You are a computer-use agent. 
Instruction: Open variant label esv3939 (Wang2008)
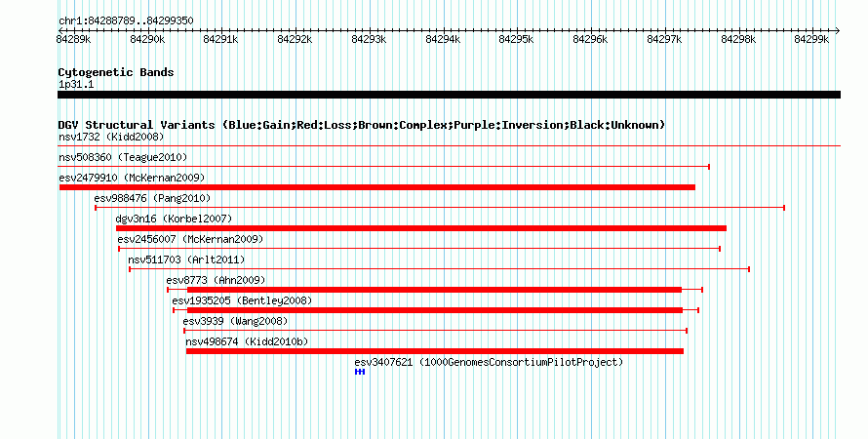click(235, 321)
